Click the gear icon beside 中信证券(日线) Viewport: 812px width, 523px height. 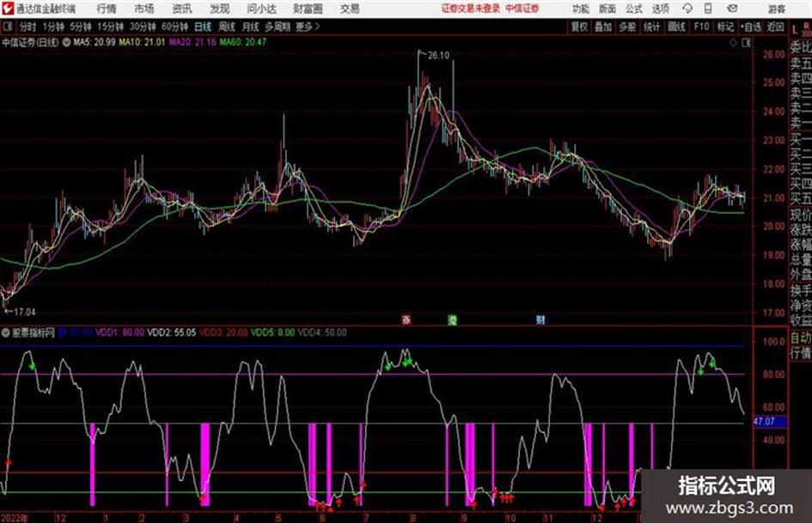(x=67, y=41)
